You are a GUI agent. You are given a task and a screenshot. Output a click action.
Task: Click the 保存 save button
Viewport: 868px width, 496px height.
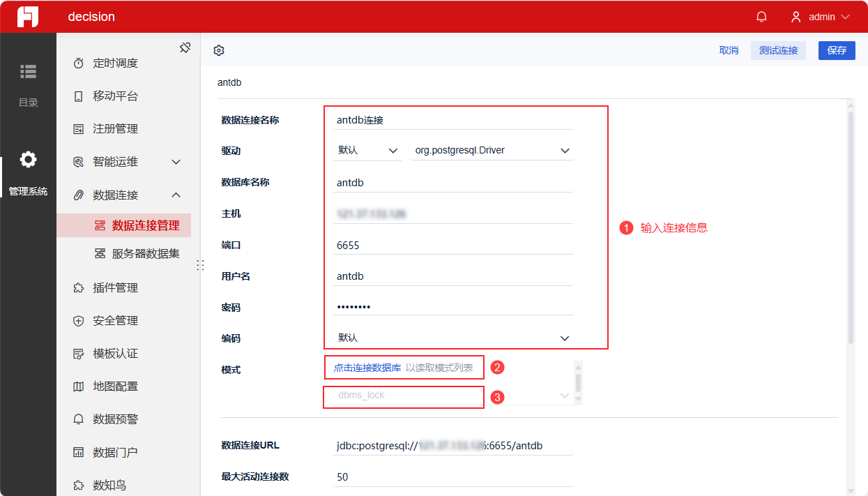[x=837, y=50]
